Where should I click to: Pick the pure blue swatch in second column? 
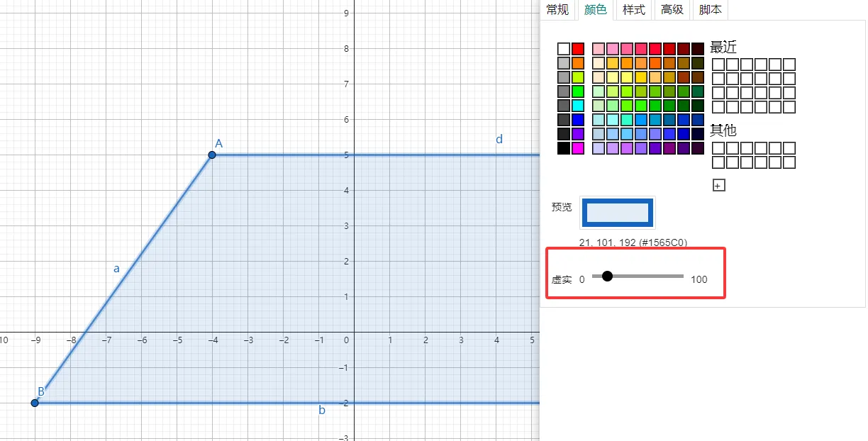pyautogui.click(x=578, y=120)
